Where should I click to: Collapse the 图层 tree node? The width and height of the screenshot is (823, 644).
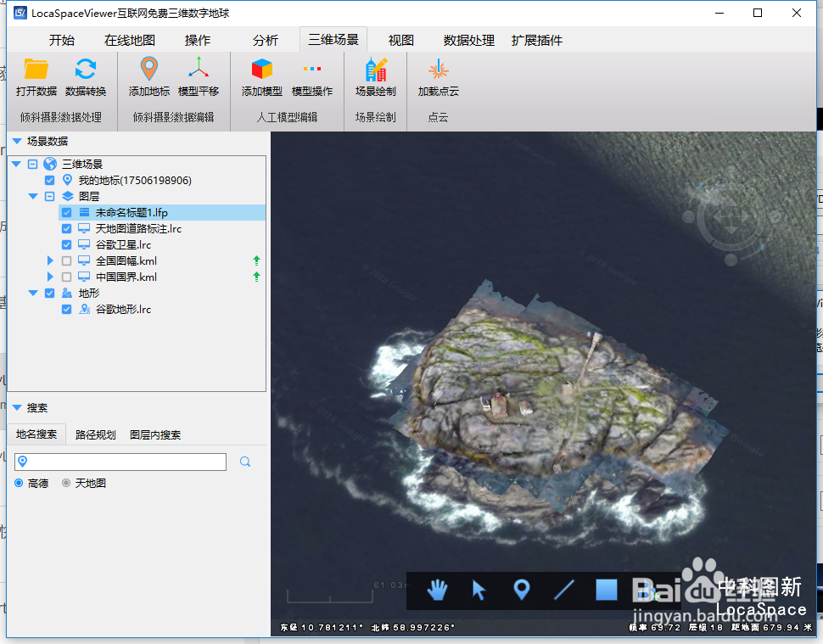tap(32, 196)
